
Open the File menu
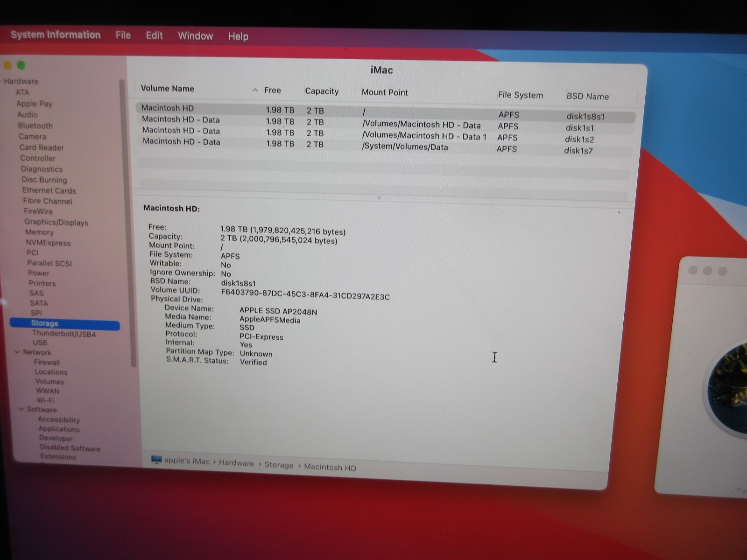[x=123, y=35]
